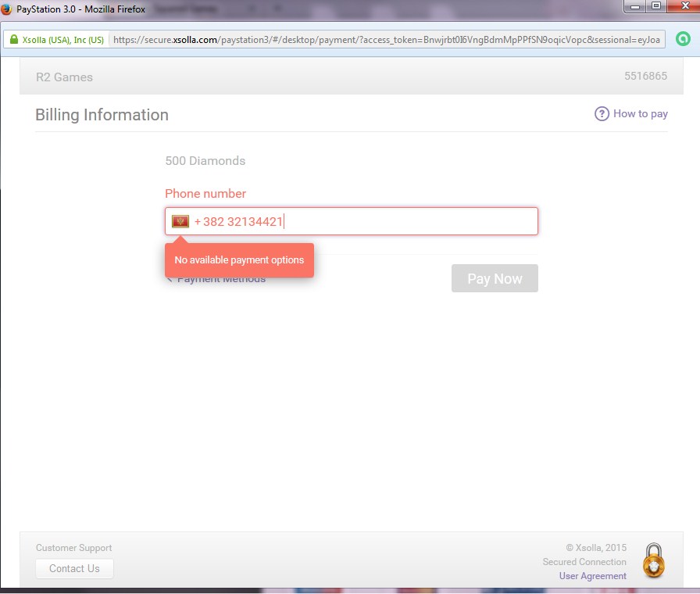Screen dimensions: 700x594
Task: Click the golden padlock security icon
Action: (653, 560)
